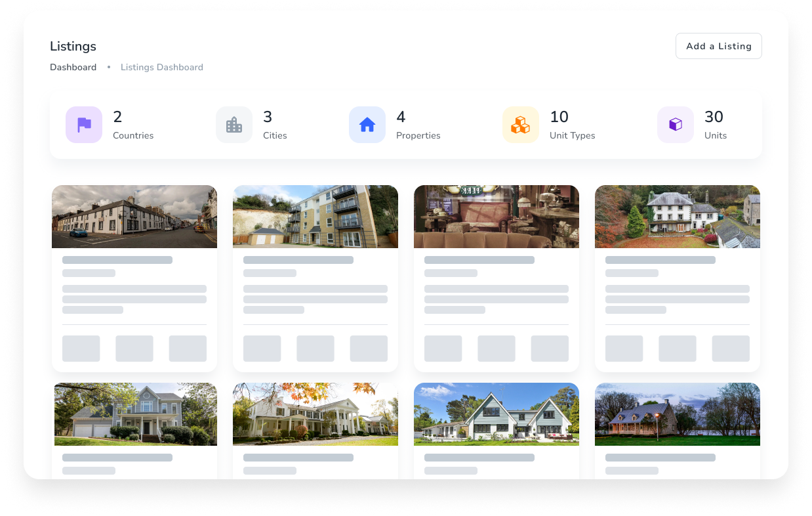
Task: Select the gray suburban two-story house thumbnail
Action: (135, 414)
